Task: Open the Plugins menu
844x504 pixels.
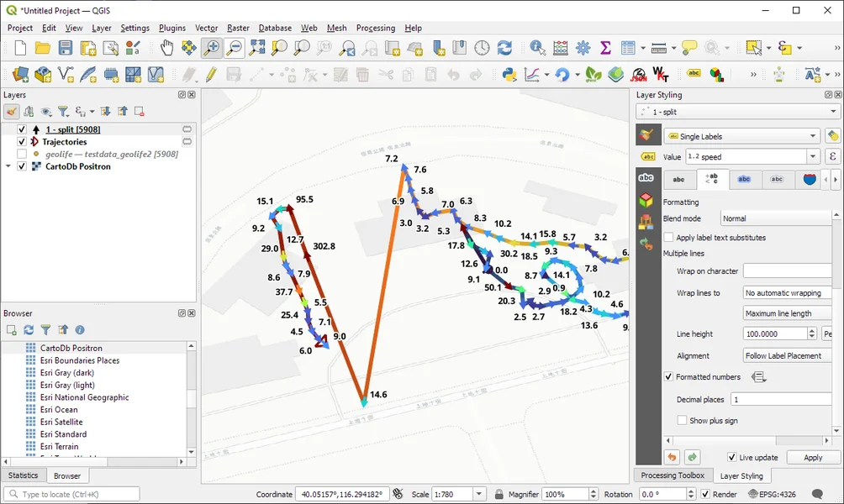Action: (x=171, y=28)
